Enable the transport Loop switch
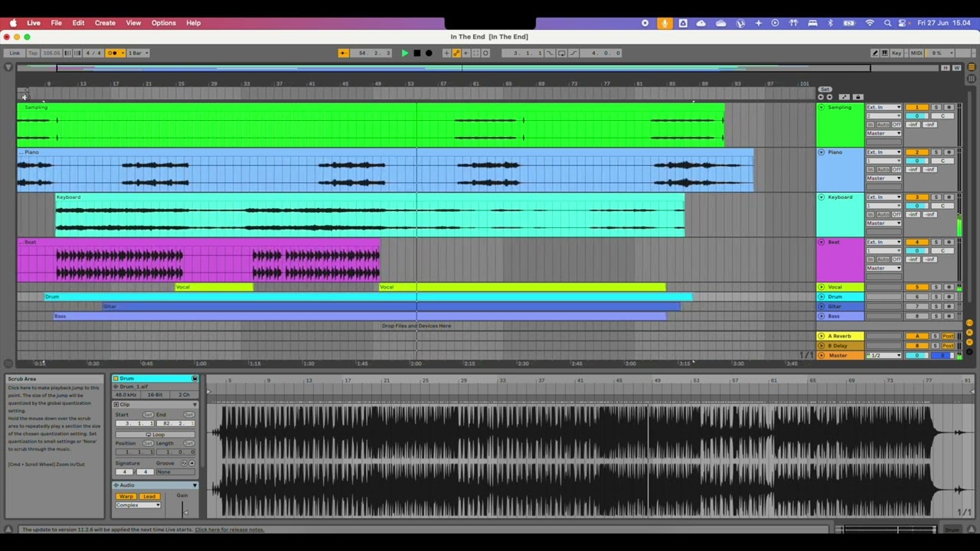The image size is (980, 551). (561, 53)
